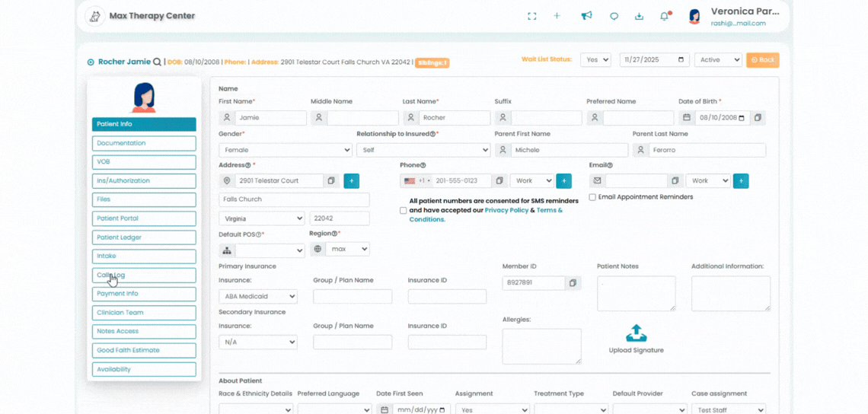The height and width of the screenshot is (414, 868).
Task: Copy the phone number using copy icon
Action: click(499, 181)
